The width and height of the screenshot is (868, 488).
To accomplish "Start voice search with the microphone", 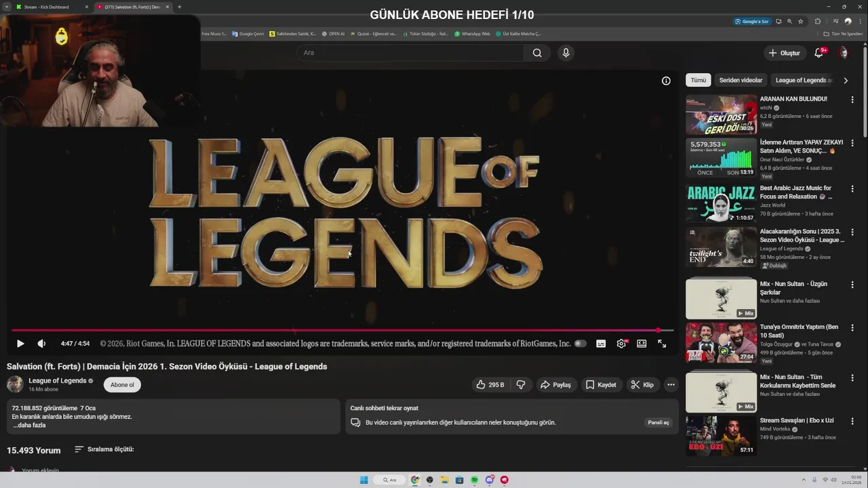I will [566, 53].
